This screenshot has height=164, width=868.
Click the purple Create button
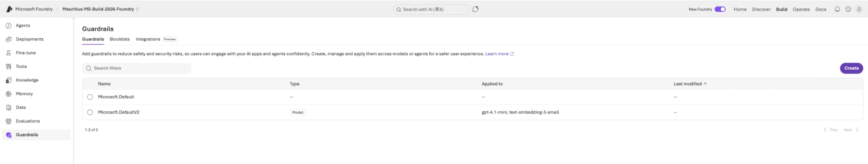click(x=851, y=68)
